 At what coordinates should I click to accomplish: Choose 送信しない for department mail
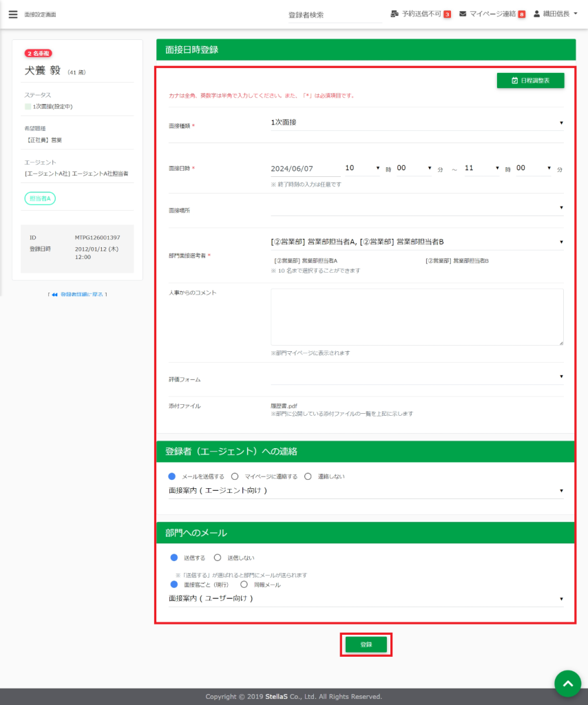[218, 558]
